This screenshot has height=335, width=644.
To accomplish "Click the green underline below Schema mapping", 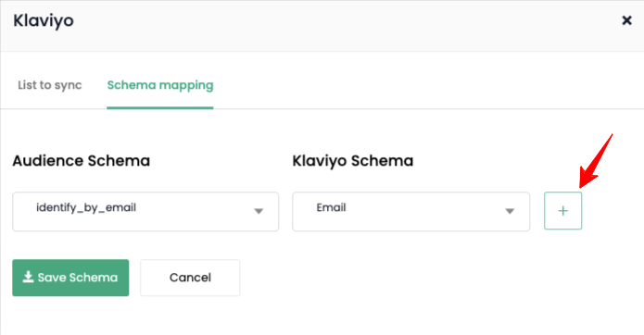I will [x=160, y=108].
